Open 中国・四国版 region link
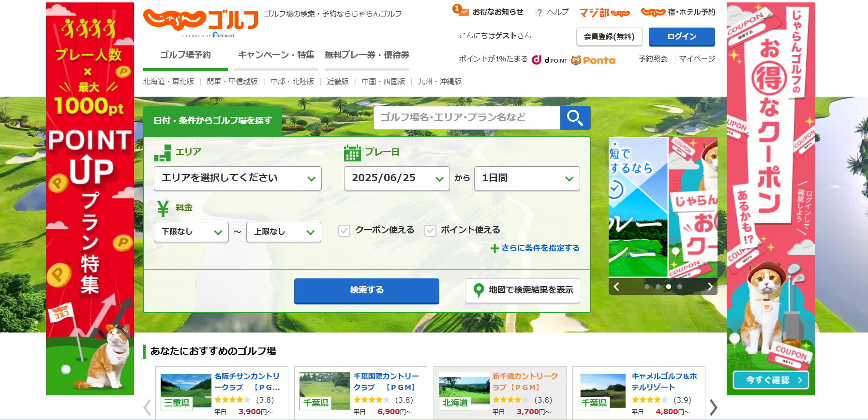This screenshot has height=420, width=868. (x=383, y=82)
